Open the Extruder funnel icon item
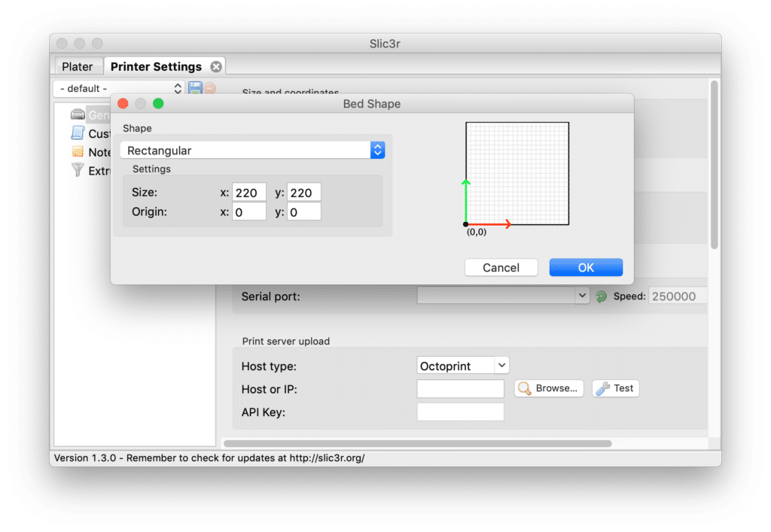 click(78, 171)
